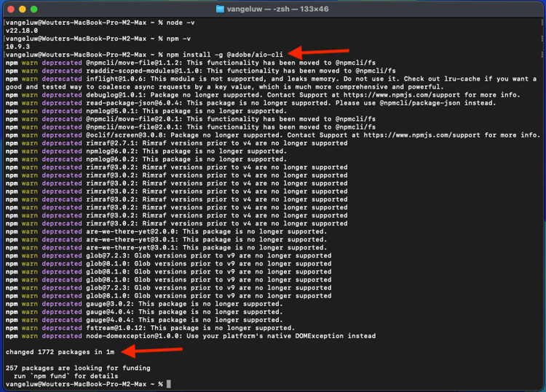Click the 'readdir-scoped-modules@1.1.0' warning line

click(201, 71)
